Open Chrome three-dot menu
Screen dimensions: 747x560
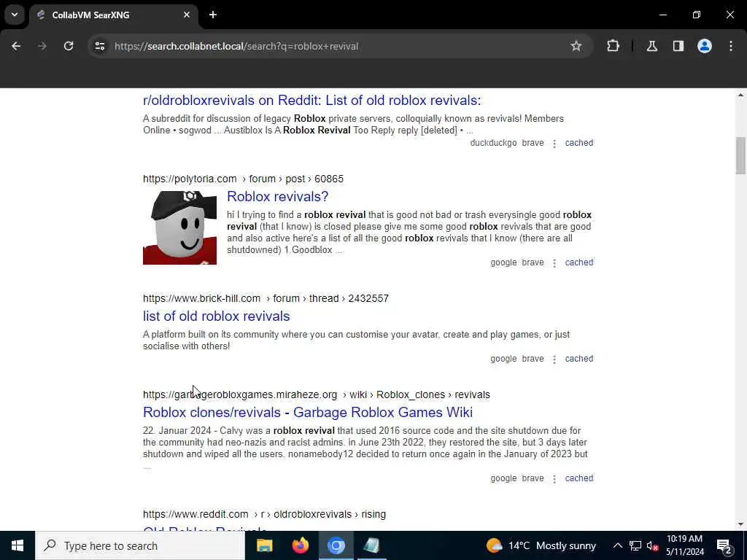click(x=731, y=46)
